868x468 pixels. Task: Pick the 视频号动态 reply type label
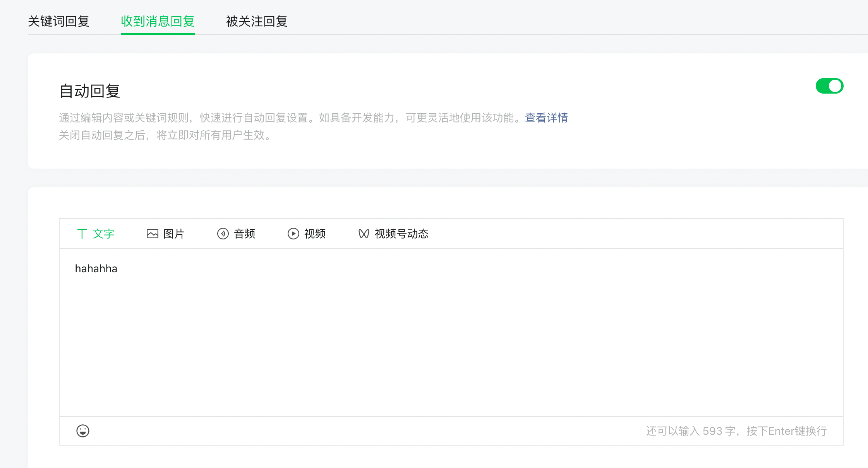(401, 234)
